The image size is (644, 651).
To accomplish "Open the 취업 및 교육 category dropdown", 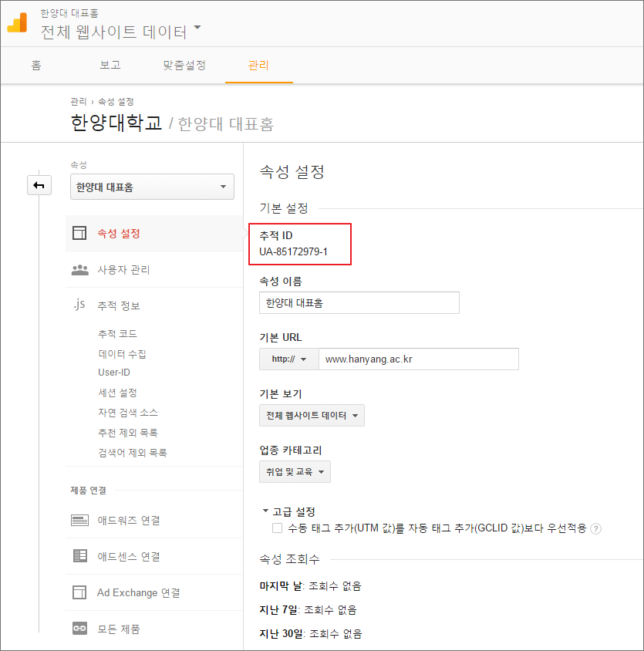I will pyautogui.click(x=295, y=471).
